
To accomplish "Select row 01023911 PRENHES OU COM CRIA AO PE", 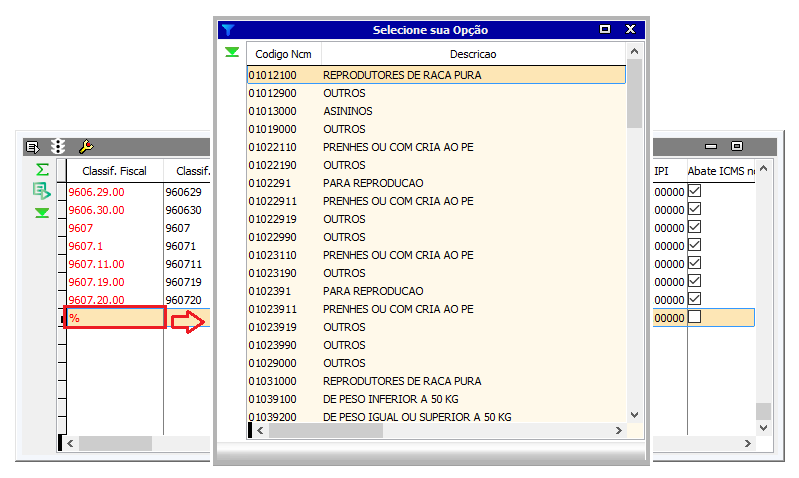I will (x=436, y=309).
